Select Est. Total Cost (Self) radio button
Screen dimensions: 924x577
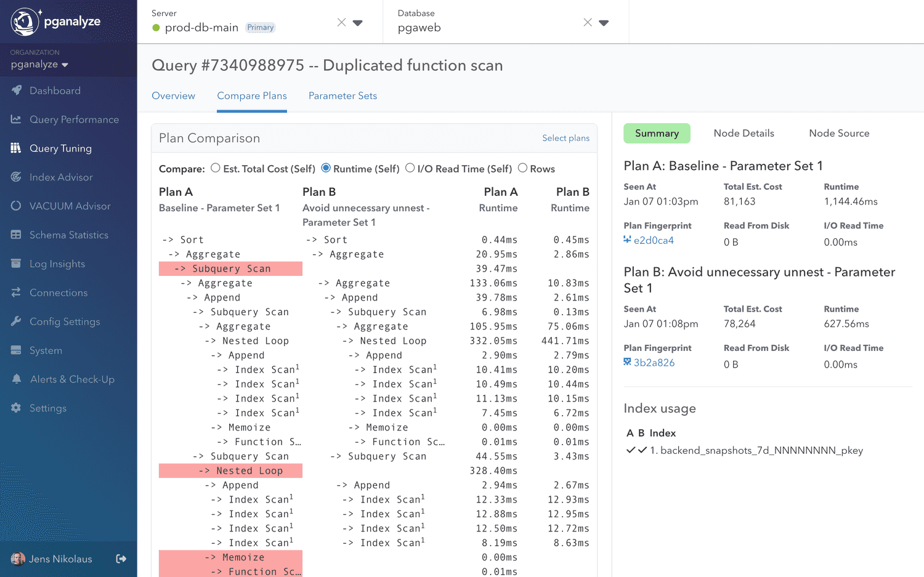click(216, 168)
